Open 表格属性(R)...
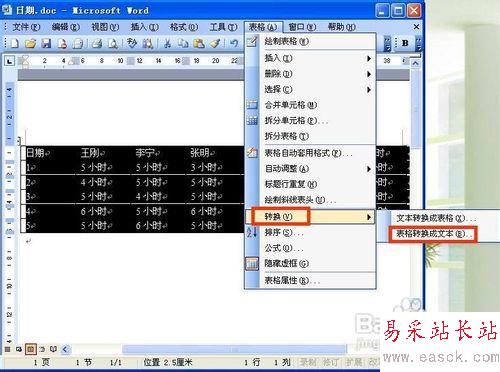 click(x=310, y=280)
